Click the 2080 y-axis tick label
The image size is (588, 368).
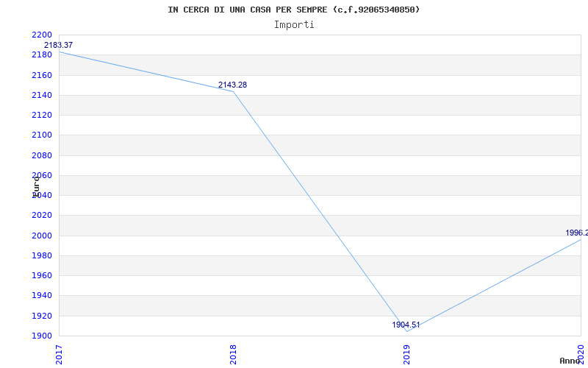42,155
